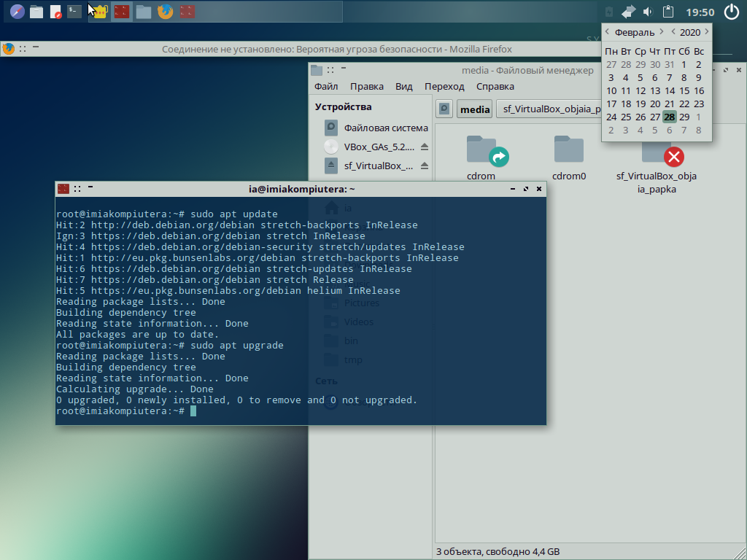The image size is (747, 560).
Task: Switch to Firefox window in taskbar
Action: (166, 12)
